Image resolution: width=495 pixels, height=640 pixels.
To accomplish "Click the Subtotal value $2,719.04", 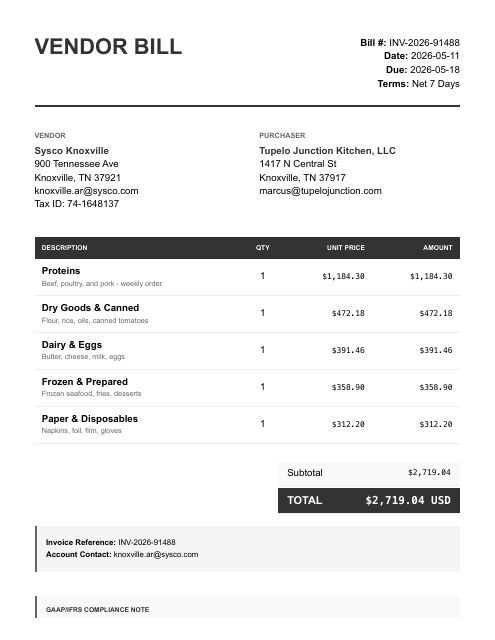I will coord(429,472).
